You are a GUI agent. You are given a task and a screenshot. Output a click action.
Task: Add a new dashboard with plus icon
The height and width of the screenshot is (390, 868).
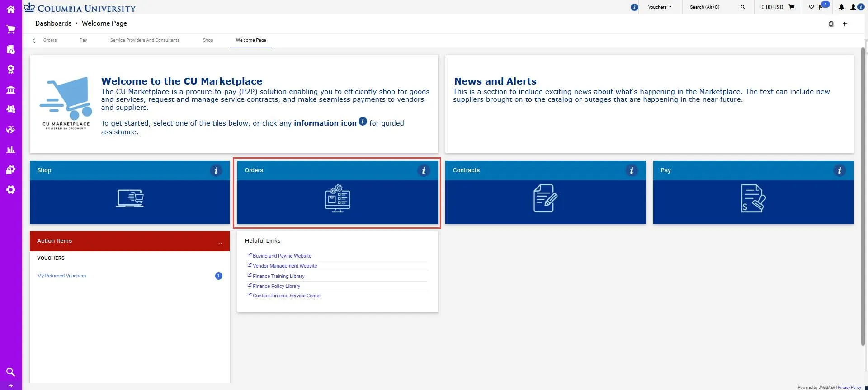[x=844, y=23]
